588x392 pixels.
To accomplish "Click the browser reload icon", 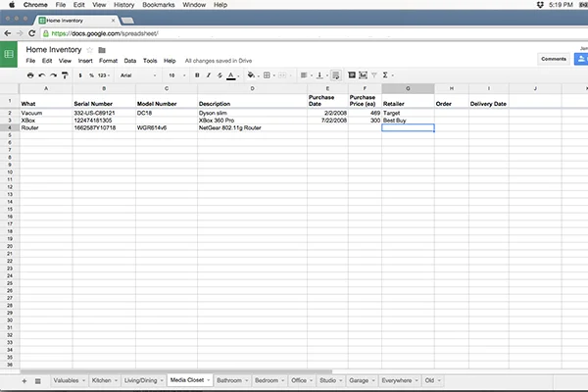I will (x=32, y=33).
